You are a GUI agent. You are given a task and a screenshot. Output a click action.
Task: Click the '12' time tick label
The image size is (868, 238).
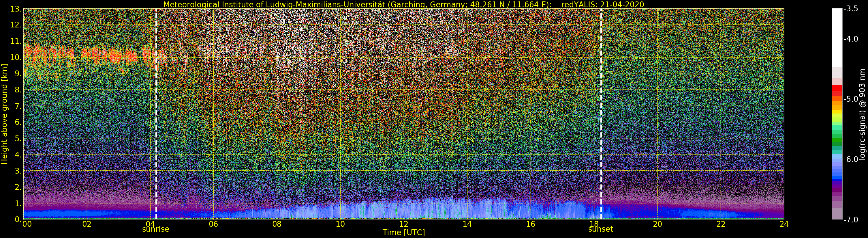[404, 224]
